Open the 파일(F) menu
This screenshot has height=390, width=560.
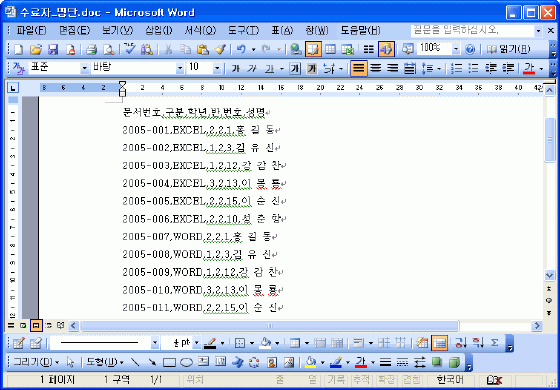pyautogui.click(x=31, y=31)
